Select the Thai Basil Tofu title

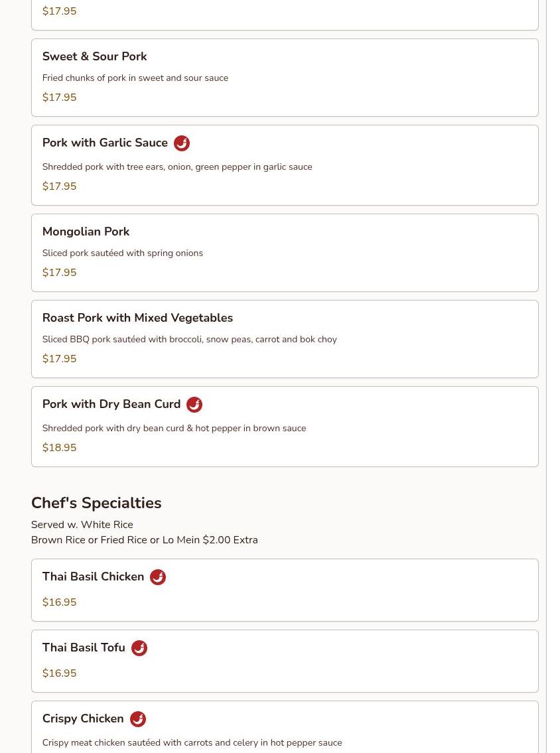pyautogui.click(x=83, y=648)
